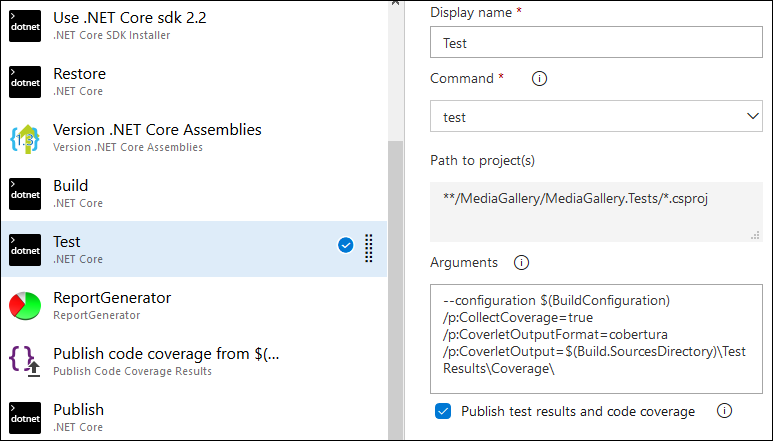Click the Display name input field
This screenshot has width=773, height=441.
click(x=596, y=42)
